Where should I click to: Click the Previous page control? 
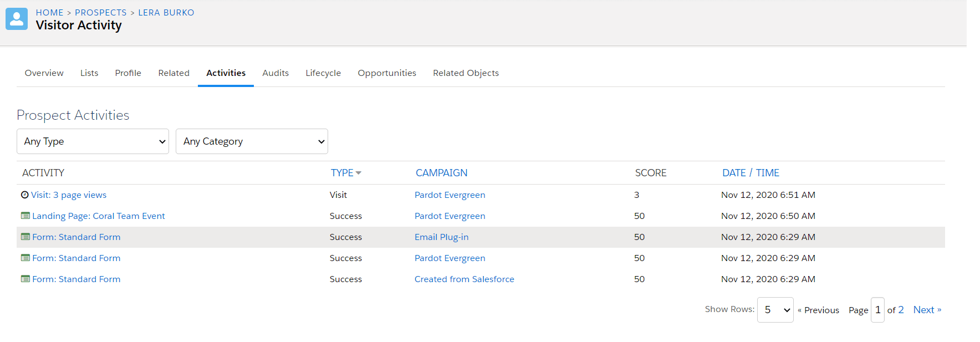coord(818,310)
